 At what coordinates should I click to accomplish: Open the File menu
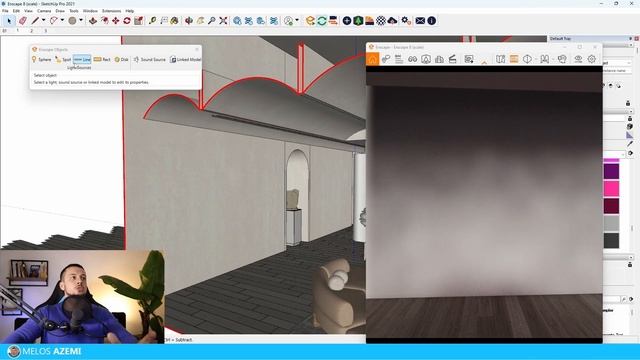click(5, 11)
